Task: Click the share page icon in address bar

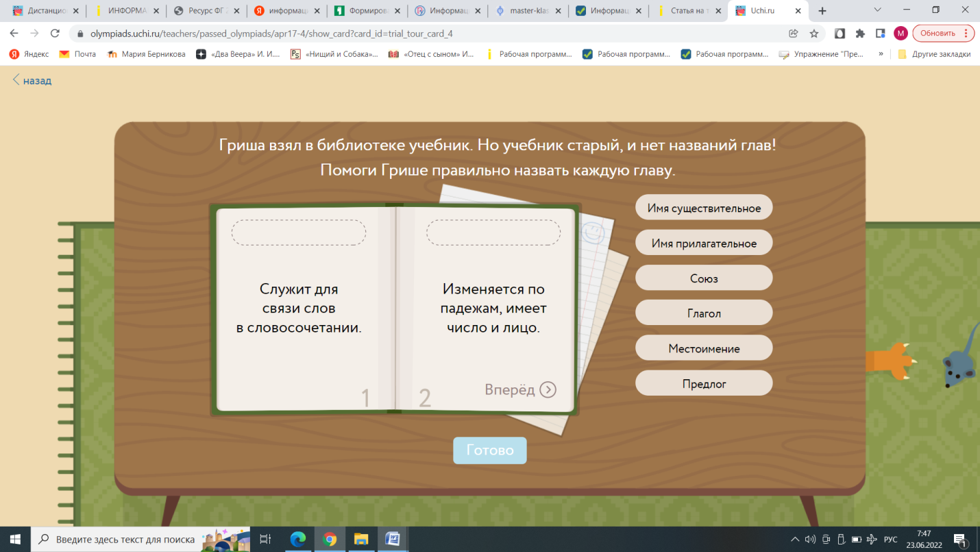Action: pos(794,33)
